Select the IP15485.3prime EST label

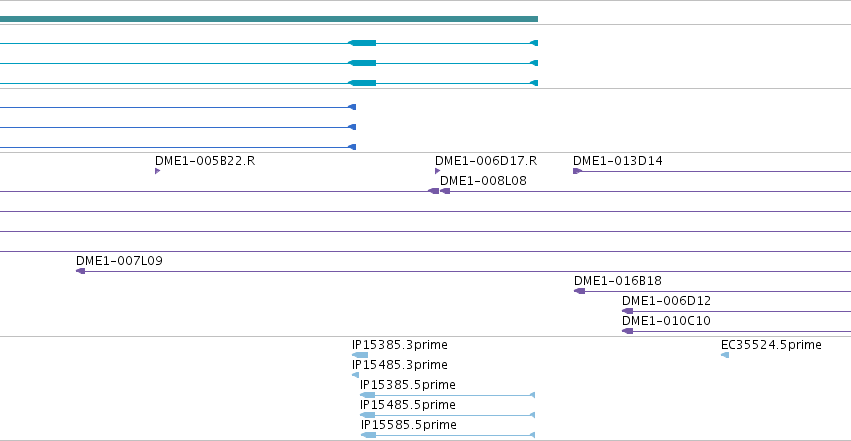coord(399,365)
